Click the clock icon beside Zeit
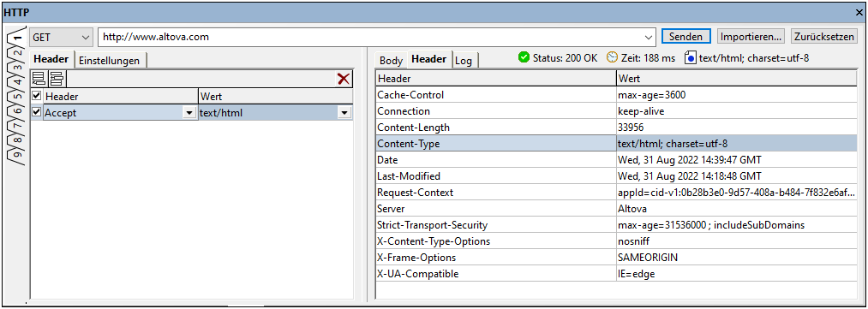The height and width of the screenshot is (309, 868). click(612, 57)
